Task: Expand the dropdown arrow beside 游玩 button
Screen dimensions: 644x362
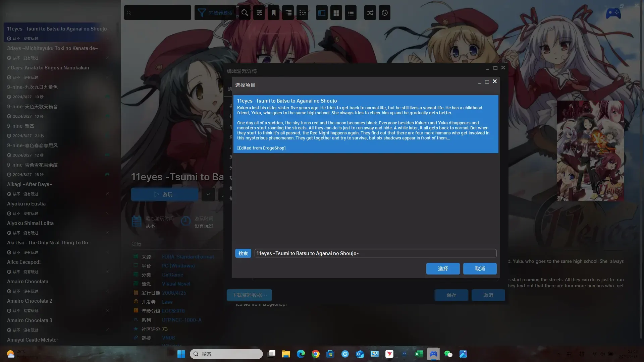Action: [208, 194]
